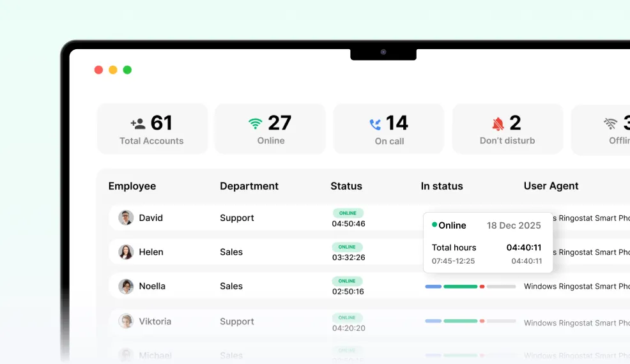Click the red segment in Noella's timeline
Screen dimensions: 630x364
[482, 287]
